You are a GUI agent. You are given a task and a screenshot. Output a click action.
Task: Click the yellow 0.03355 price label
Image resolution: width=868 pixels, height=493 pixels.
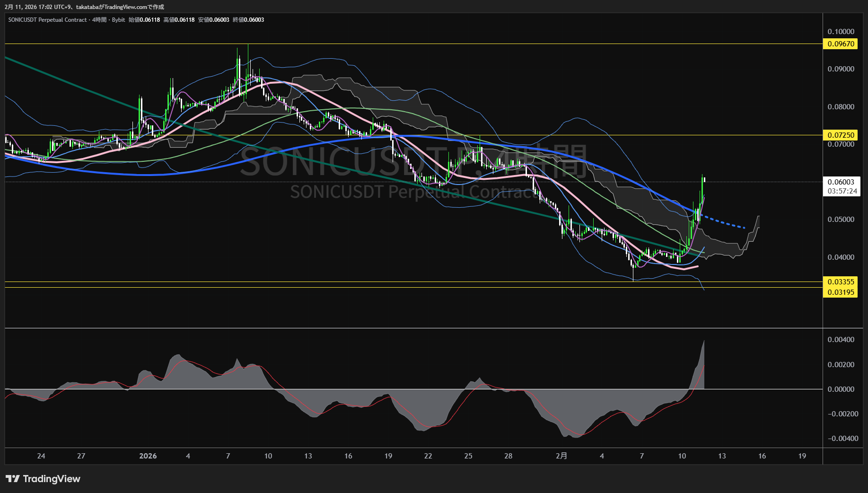coord(841,282)
